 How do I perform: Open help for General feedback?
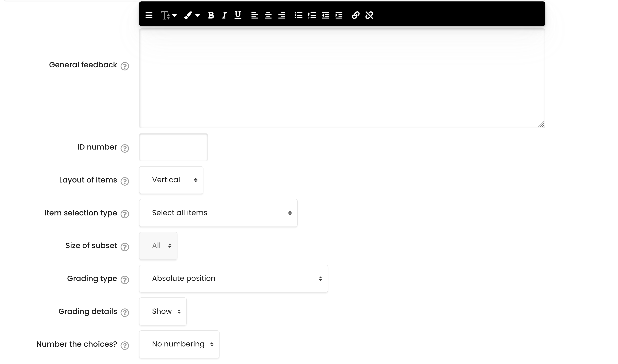[x=125, y=66]
